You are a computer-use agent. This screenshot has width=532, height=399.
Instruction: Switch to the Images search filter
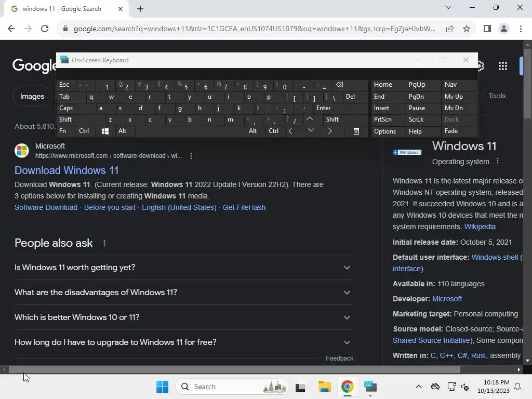click(32, 96)
